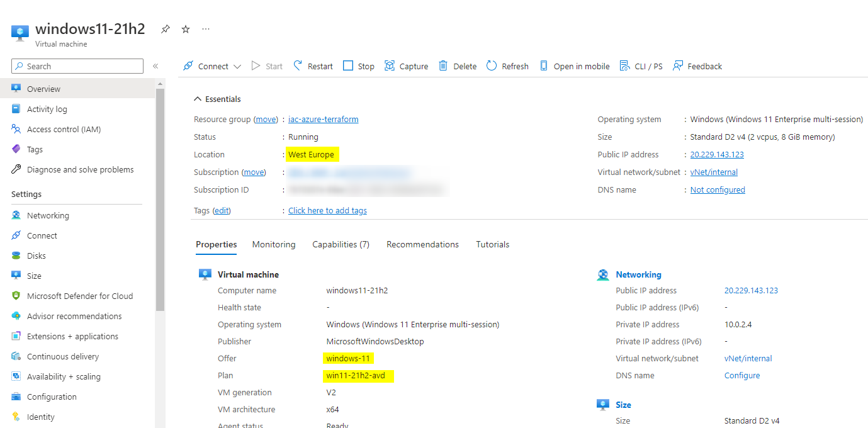Image resolution: width=868 pixels, height=428 pixels.
Task: Open the iac-azure-terraform resource group link
Action: (324, 119)
